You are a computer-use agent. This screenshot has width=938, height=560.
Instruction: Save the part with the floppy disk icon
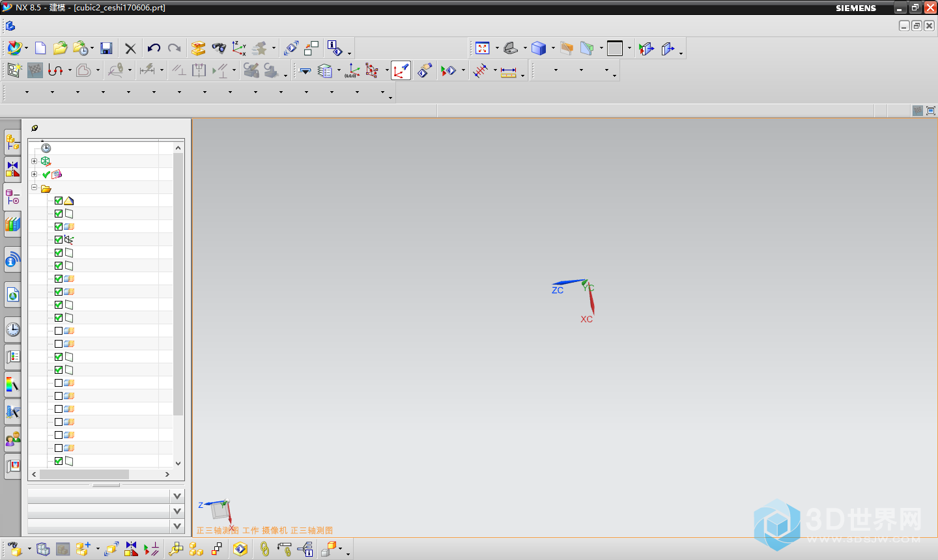[x=106, y=48]
